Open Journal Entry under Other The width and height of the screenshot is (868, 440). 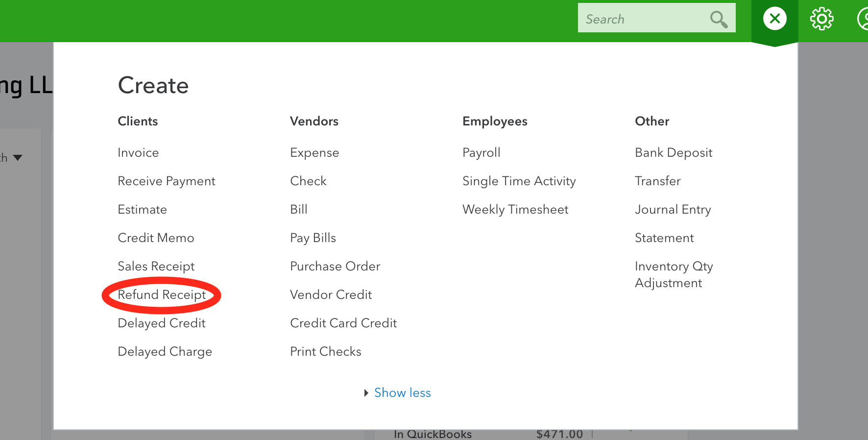(x=673, y=209)
